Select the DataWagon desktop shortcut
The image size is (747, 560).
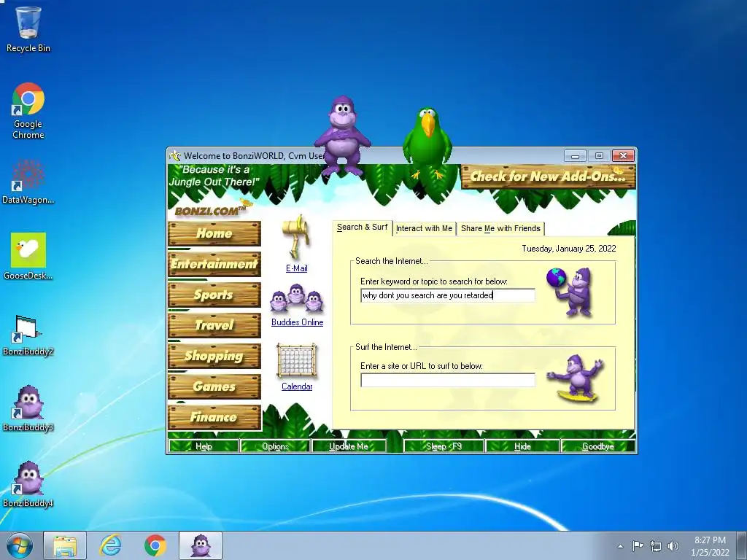pos(28,182)
